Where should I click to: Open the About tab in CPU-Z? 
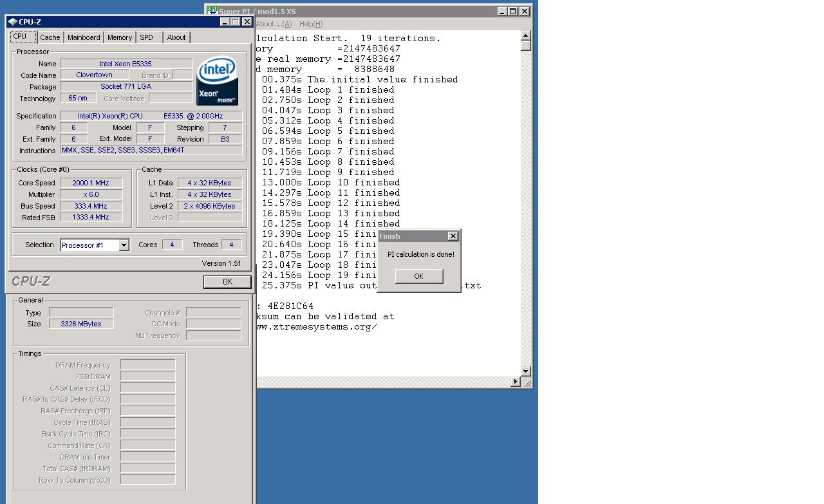(x=176, y=37)
